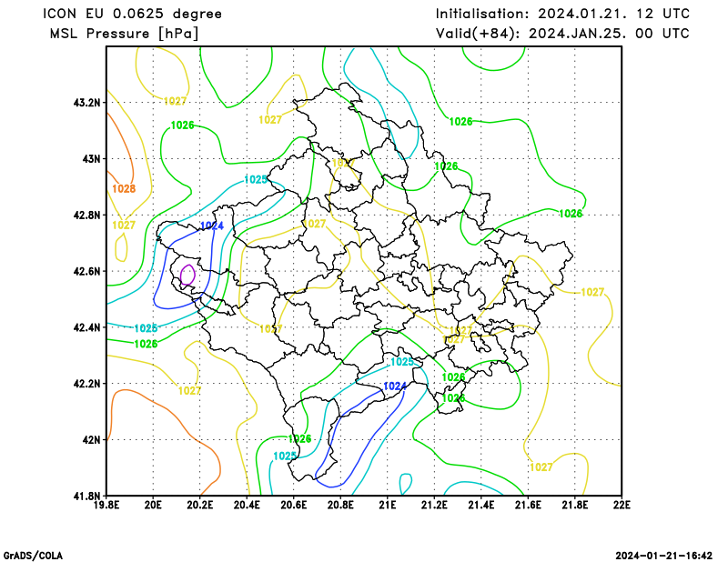Screen dimensions: 728x562
Task: Click the "43.2N" latitude label
Action: coord(86,103)
